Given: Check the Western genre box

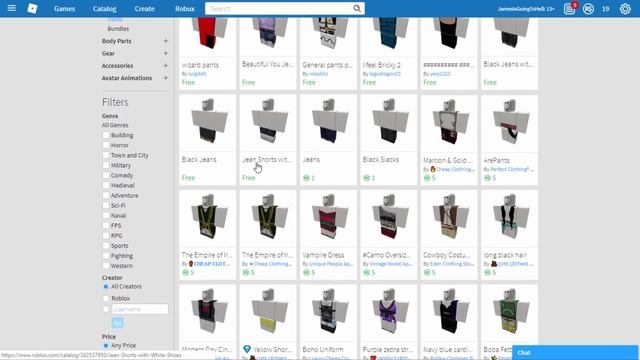Looking at the screenshot, I should [x=106, y=266].
